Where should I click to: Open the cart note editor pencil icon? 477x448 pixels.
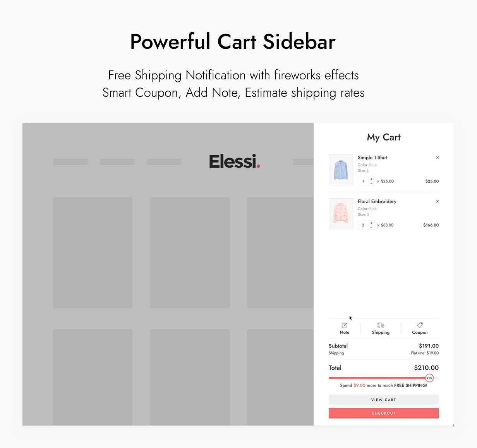(344, 325)
